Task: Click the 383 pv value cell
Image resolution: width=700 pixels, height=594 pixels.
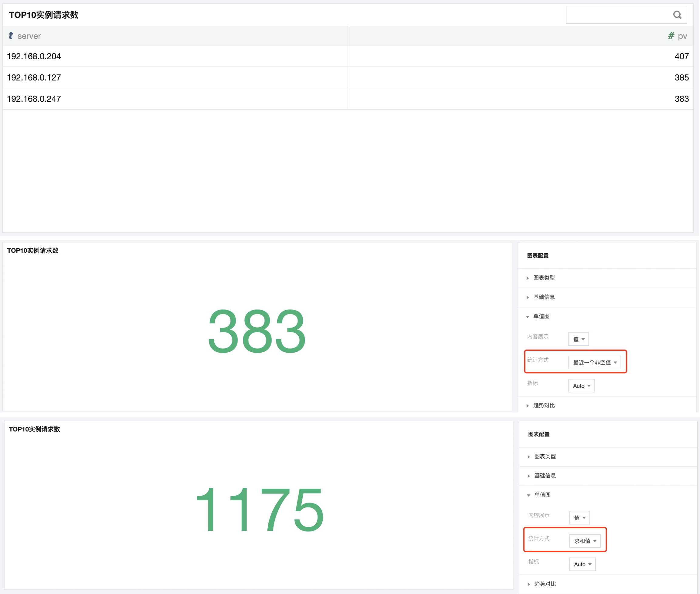Action: [681, 99]
